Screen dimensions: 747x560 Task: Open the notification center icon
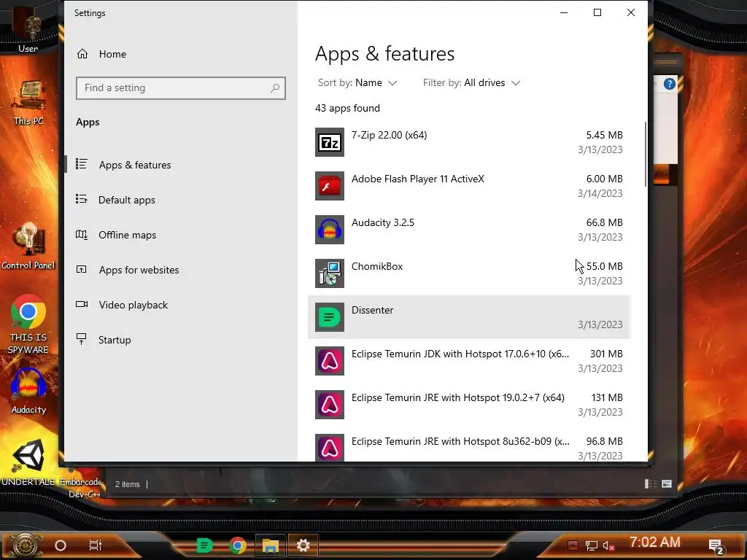coord(716,546)
